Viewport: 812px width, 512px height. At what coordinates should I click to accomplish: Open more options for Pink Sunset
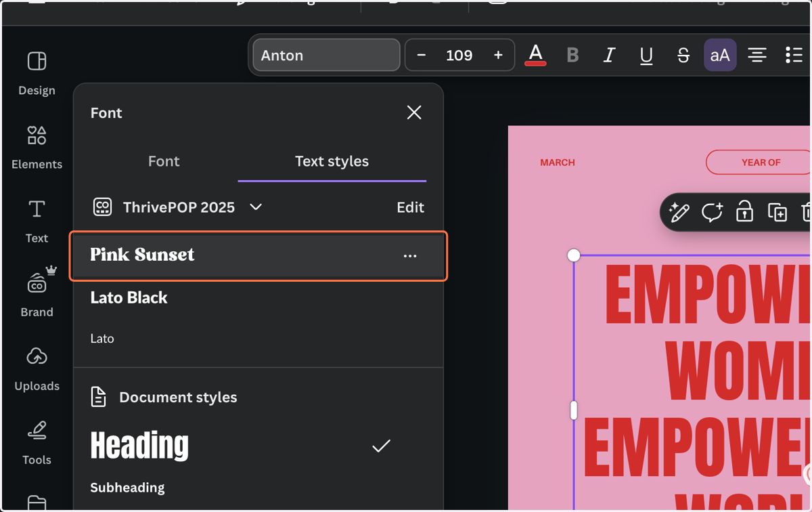coord(410,256)
